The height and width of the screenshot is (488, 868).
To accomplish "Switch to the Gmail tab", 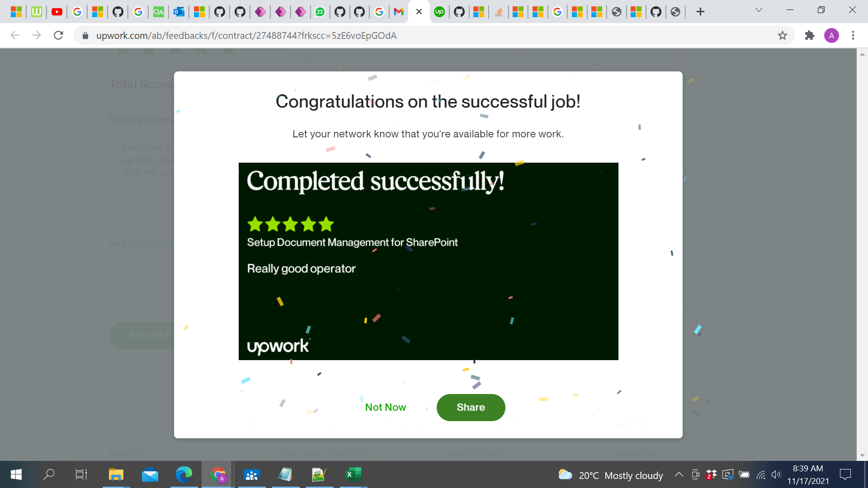I will [398, 12].
